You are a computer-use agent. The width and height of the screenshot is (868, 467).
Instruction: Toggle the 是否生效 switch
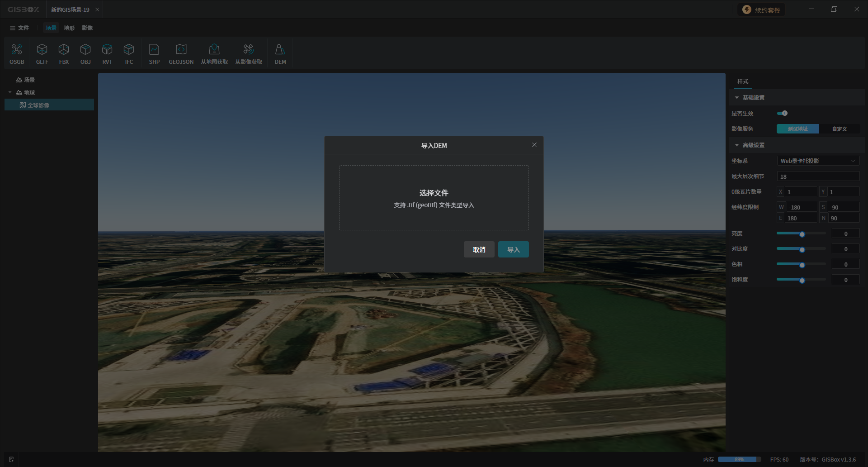click(x=782, y=113)
